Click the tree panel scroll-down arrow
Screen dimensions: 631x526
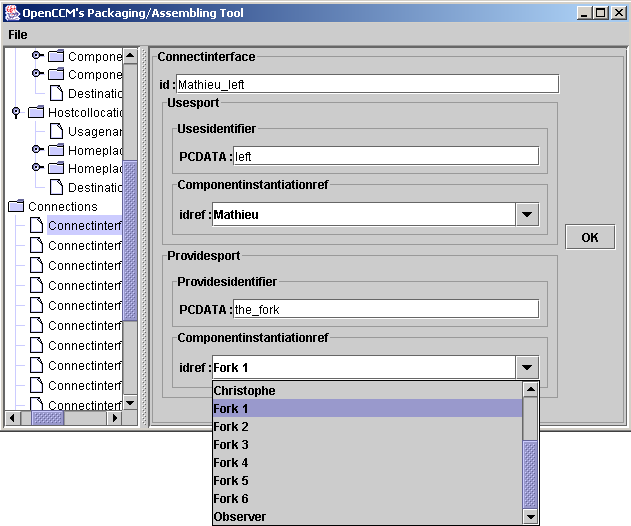click(x=130, y=402)
